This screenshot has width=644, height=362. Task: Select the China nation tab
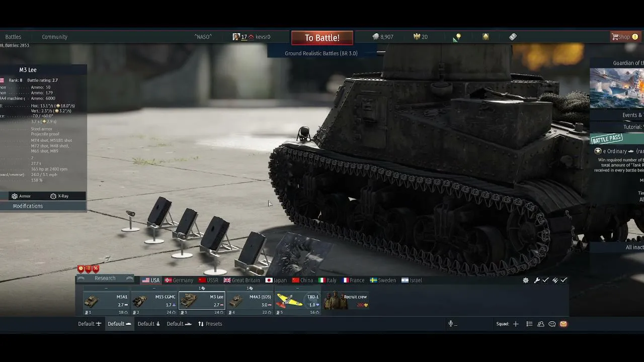click(302, 281)
